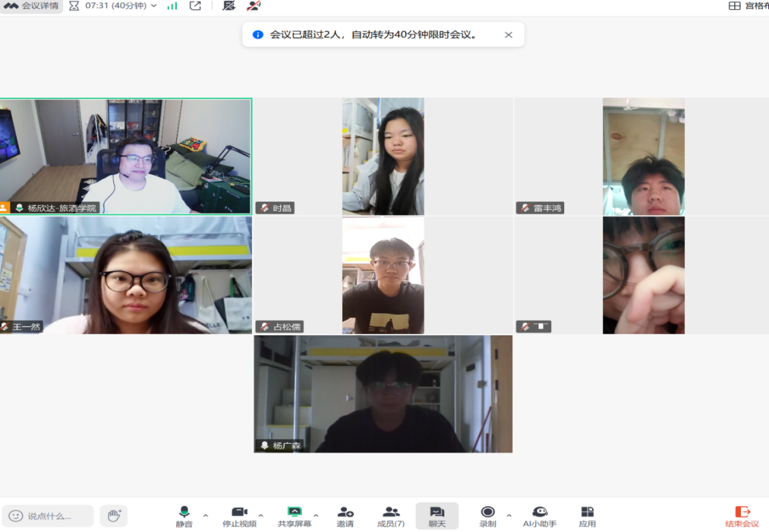Click the chat input field 说点什么
Image resolution: width=769 pixels, height=532 pixels.
click(48, 516)
